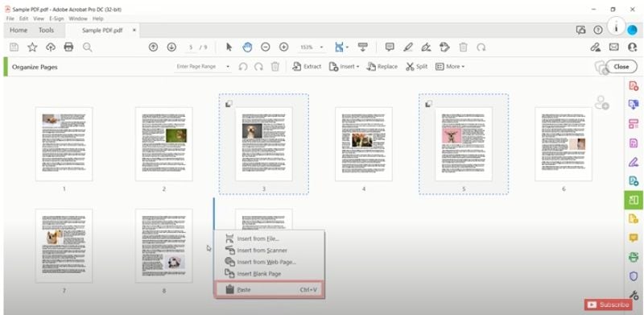This screenshot has height=315, width=644.
Task: Go to previous page with up arrow
Action: click(153, 48)
